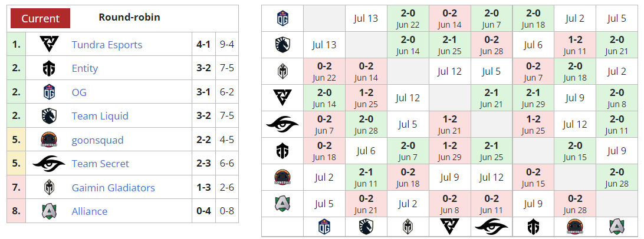Click the Round-robin header label

[129, 18]
